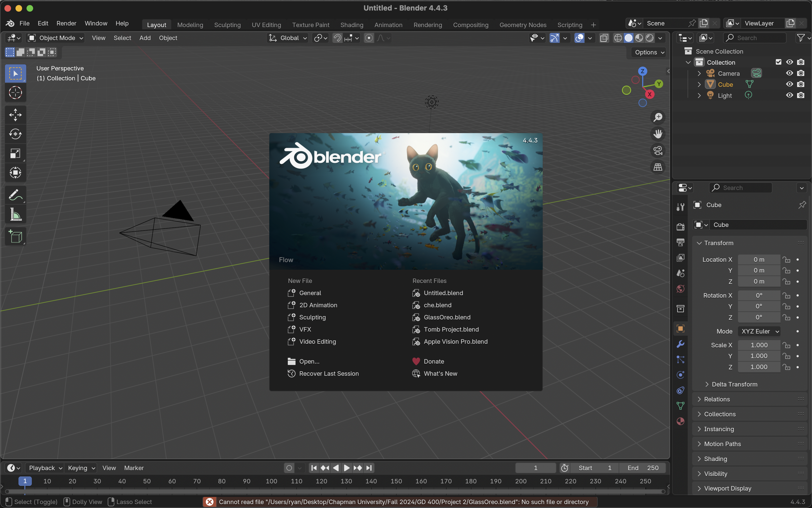The image size is (812, 508).
Task: Open the Modifiers wrench tab
Action: click(680, 344)
